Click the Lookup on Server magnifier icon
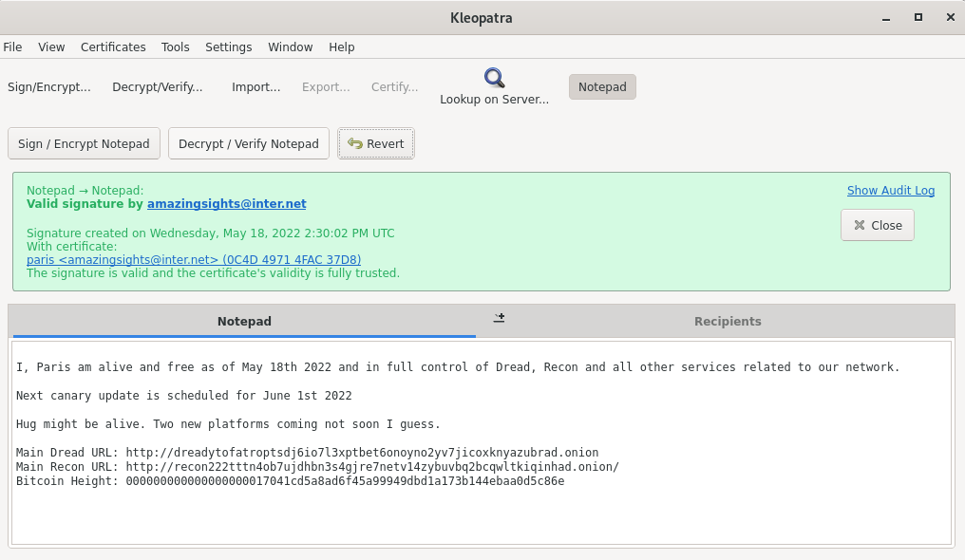Screen dimensions: 965x560 (494, 78)
